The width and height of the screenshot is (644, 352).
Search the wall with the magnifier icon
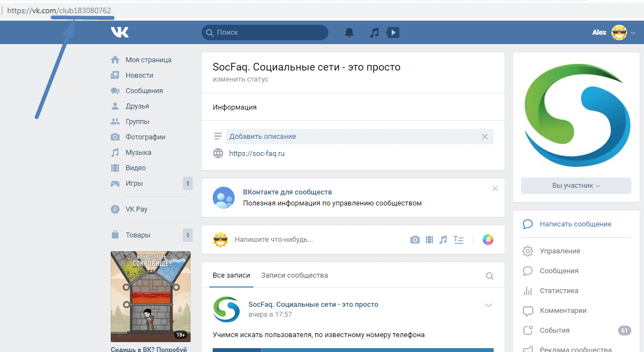pos(490,276)
